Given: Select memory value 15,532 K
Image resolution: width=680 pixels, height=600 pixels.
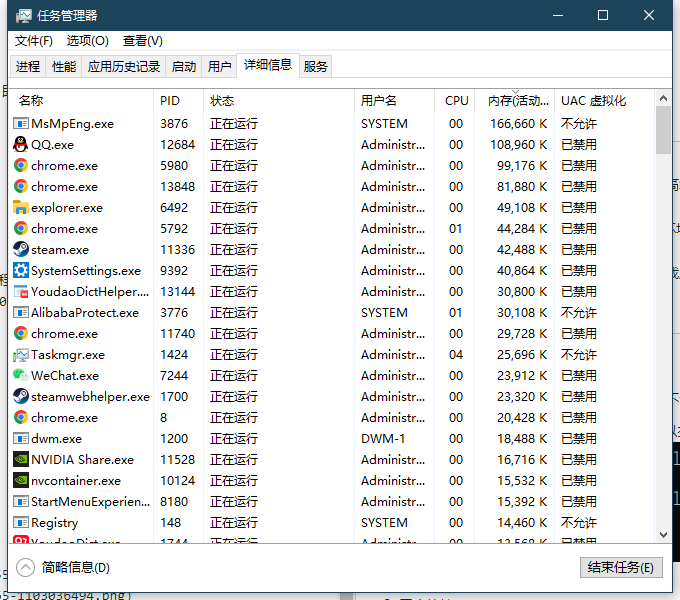Looking at the screenshot, I should point(522,480).
